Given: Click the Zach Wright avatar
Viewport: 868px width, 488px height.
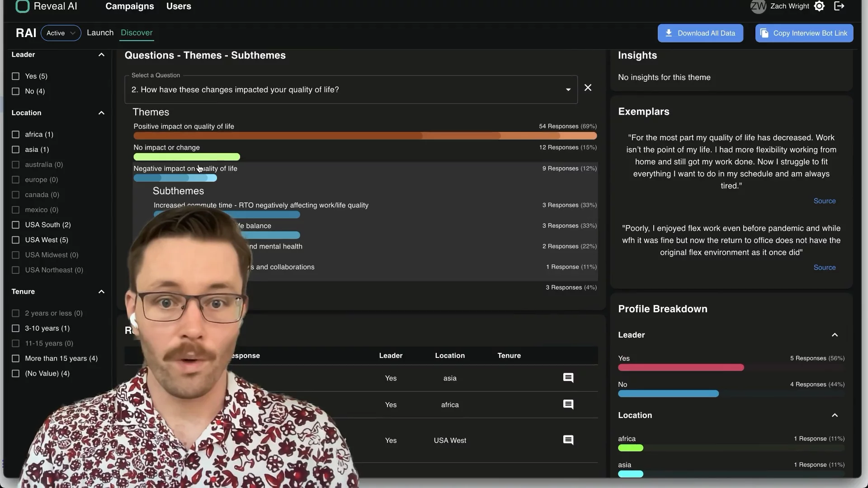Looking at the screenshot, I should [758, 6].
